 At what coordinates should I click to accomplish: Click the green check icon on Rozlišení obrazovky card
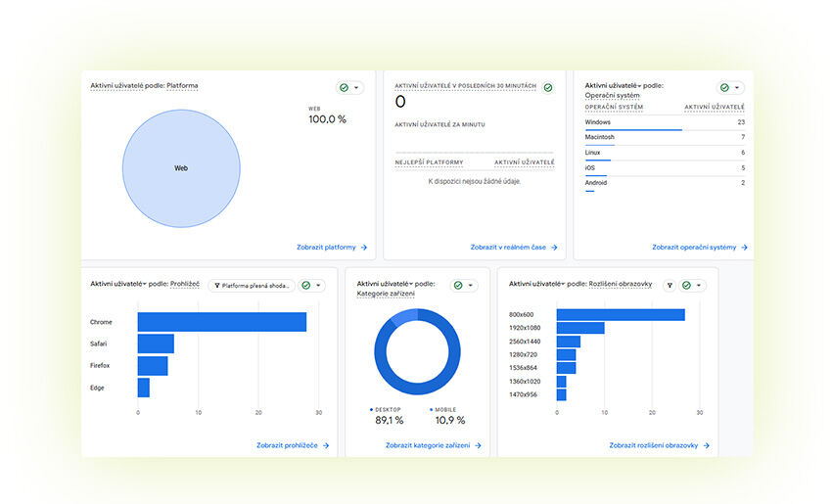[687, 286]
